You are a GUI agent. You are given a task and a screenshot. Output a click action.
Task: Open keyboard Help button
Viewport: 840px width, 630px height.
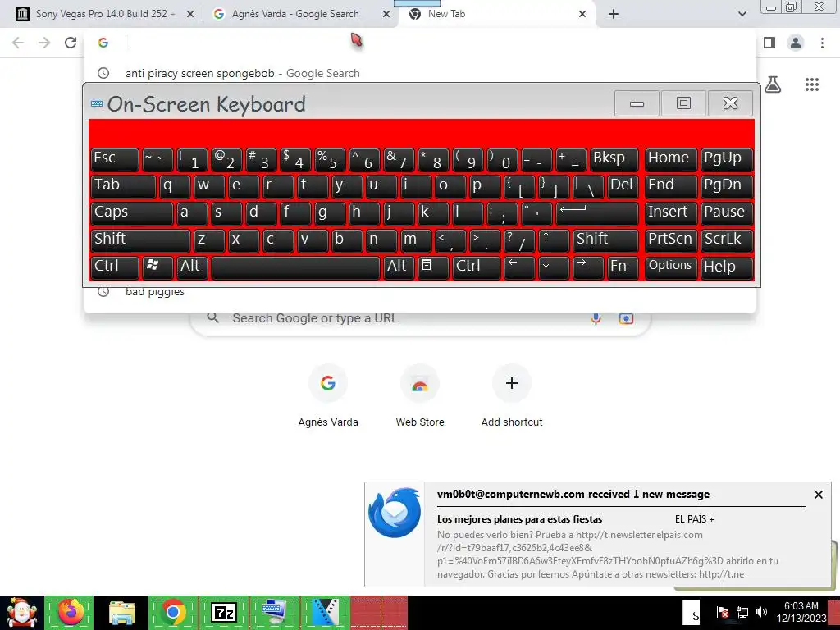(x=727, y=268)
